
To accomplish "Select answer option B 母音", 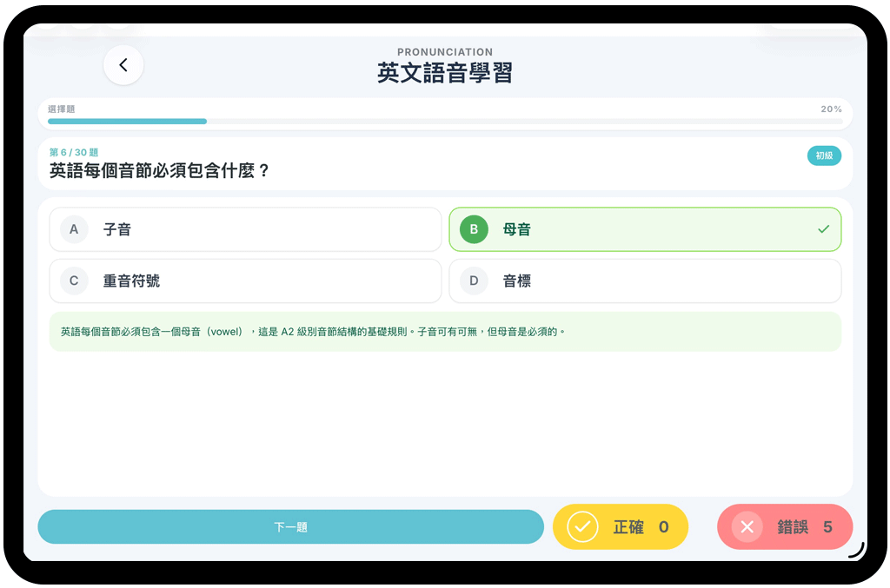I will click(645, 229).
